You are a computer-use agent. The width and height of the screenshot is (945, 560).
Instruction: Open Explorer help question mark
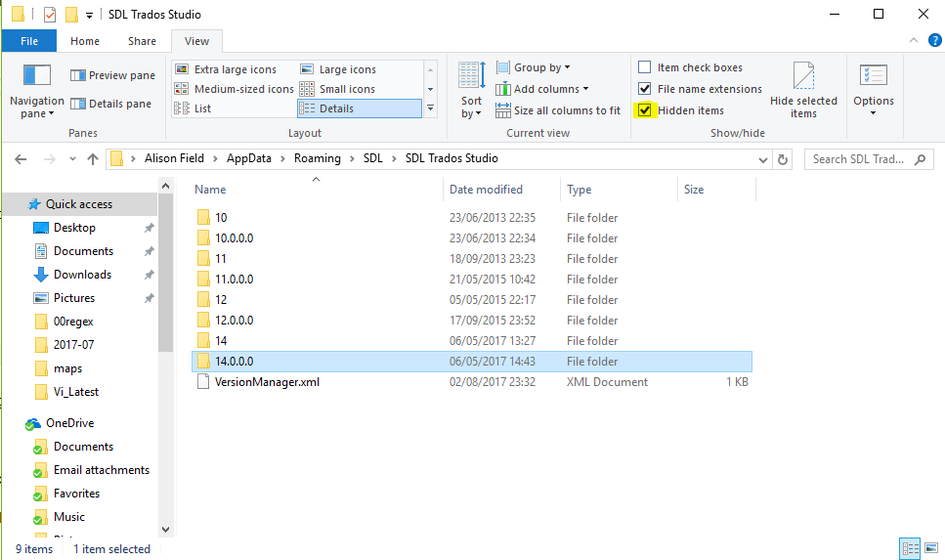click(934, 40)
